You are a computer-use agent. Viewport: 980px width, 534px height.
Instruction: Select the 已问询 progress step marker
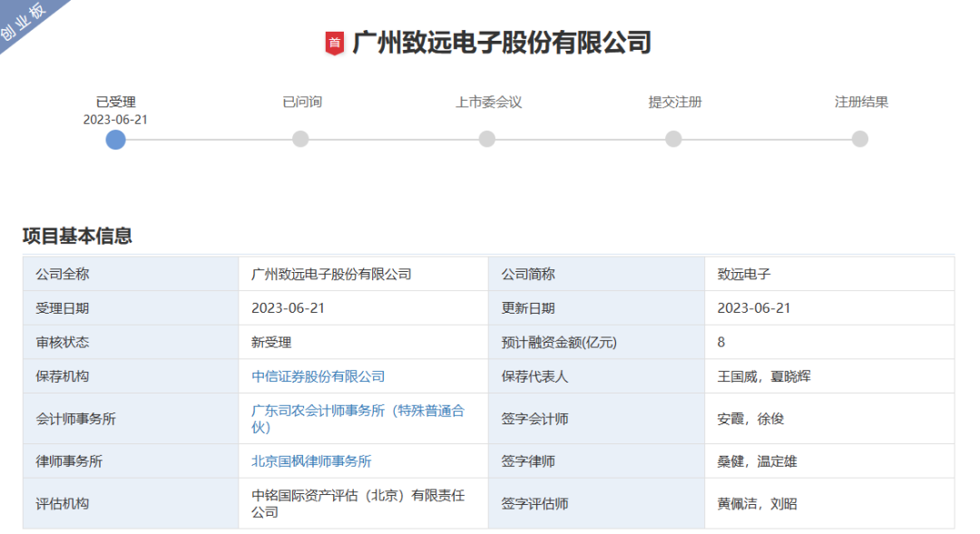[x=300, y=139]
